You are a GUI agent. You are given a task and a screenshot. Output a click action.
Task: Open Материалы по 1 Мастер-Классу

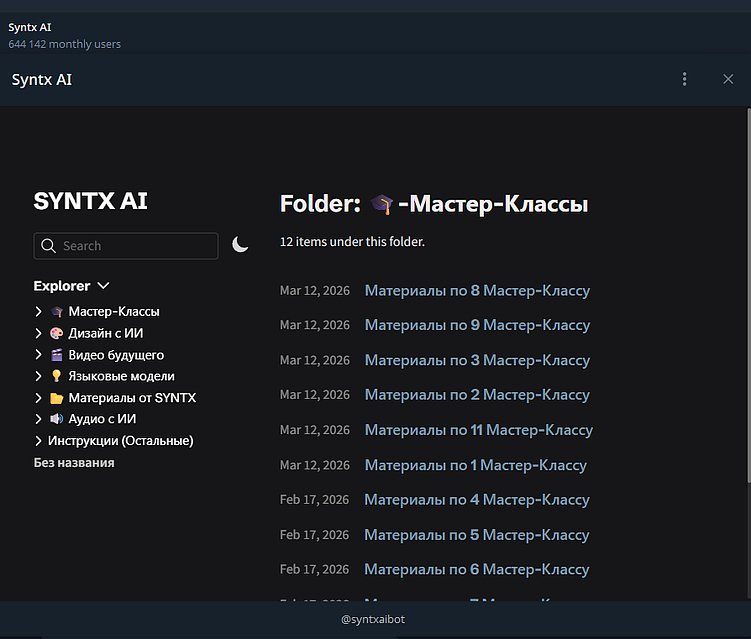click(476, 465)
